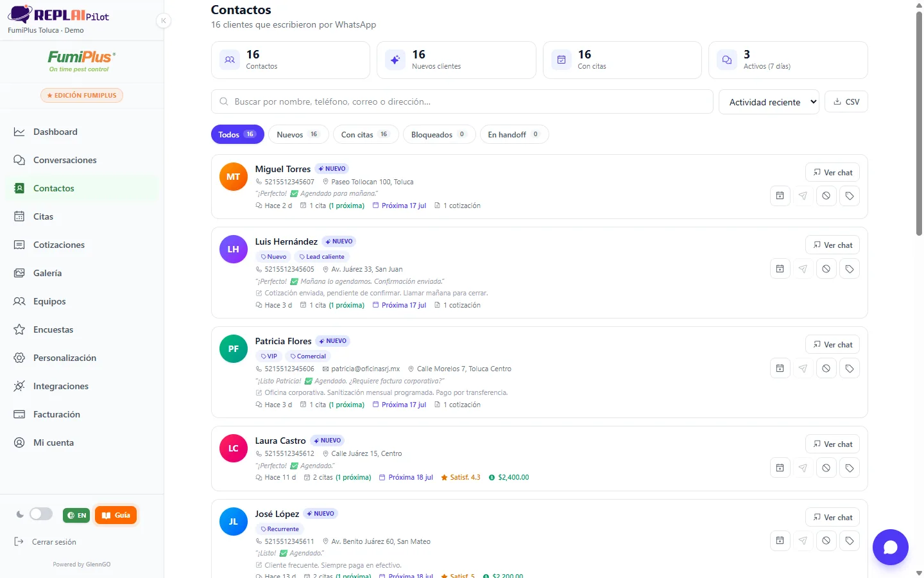Viewport: 924px width, 578px height.
Task: Send message icon for Laura Castro
Action: click(803, 468)
